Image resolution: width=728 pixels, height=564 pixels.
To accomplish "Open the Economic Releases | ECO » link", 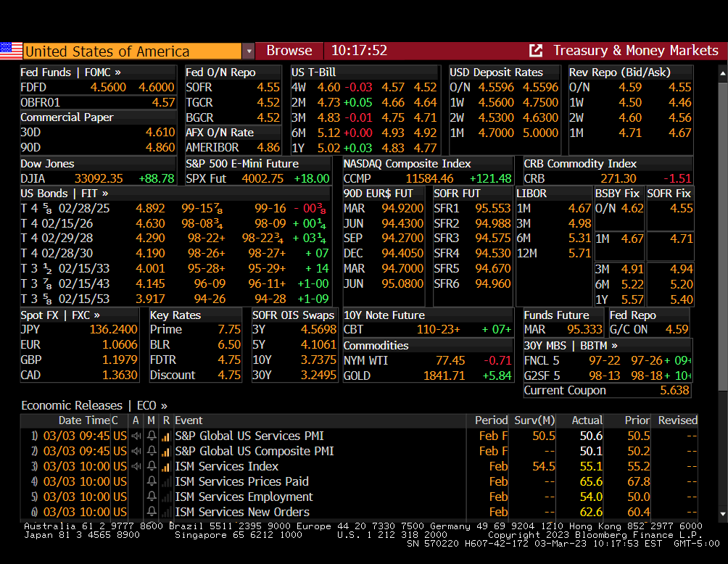I will pos(94,406).
